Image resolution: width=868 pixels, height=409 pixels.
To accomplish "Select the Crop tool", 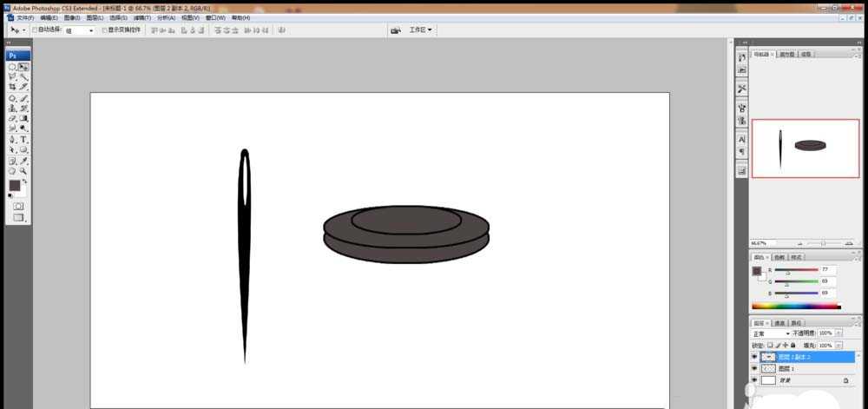I will [12, 87].
